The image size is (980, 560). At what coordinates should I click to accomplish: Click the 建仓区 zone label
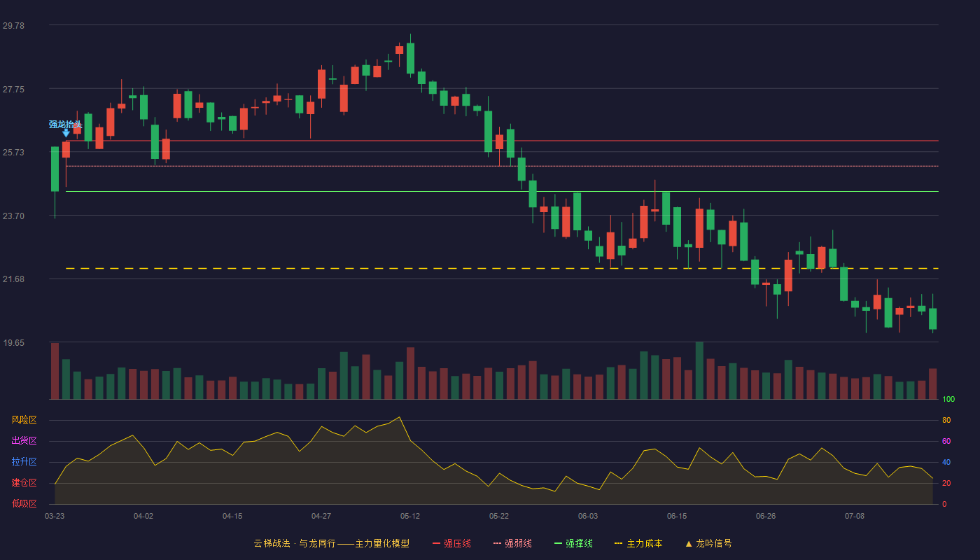(24, 483)
